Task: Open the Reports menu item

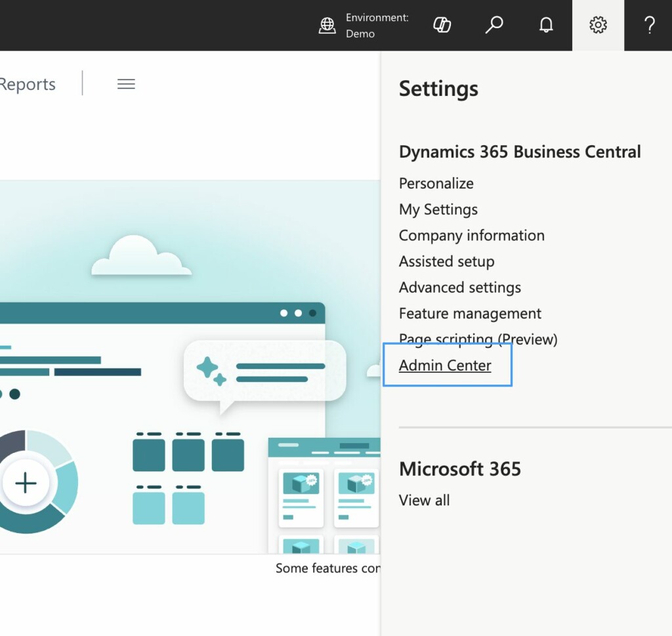Action: coord(28,84)
